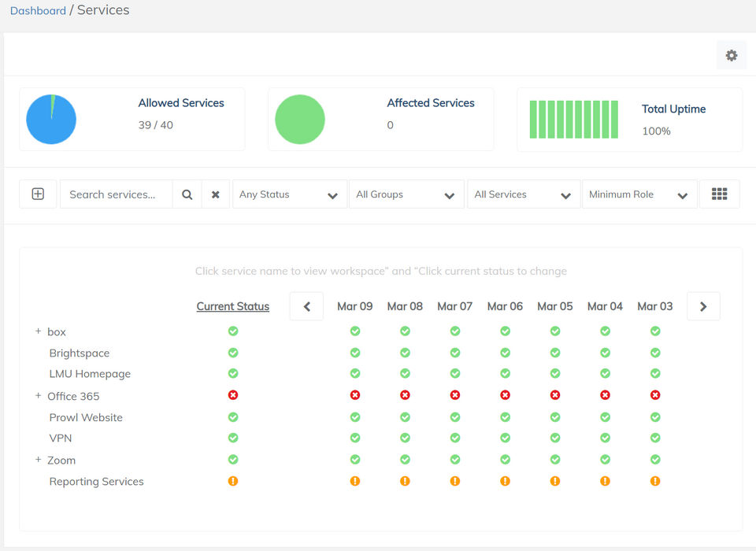Image resolution: width=756 pixels, height=551 pixels.
Task: Click the magnifier search icon
Action: 187,194
